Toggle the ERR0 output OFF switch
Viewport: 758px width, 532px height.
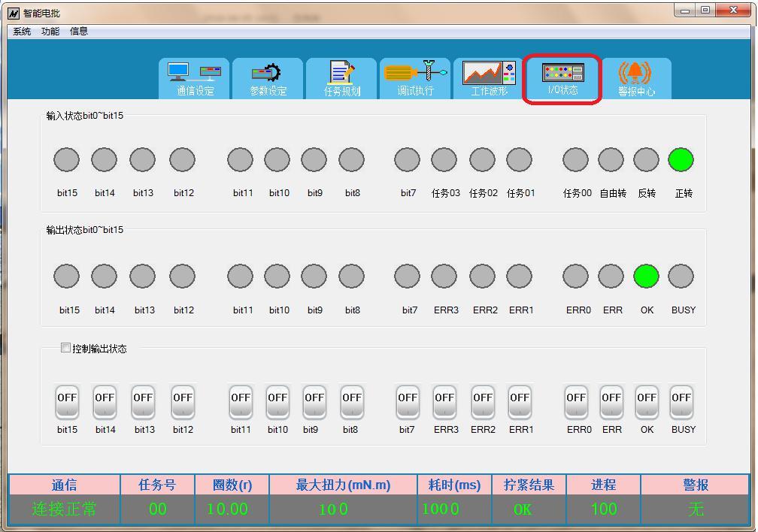[x=576, y=402]
